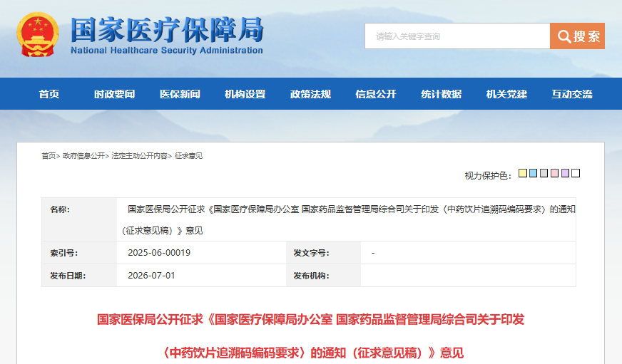Image resolution: width=622 pixels, height=364 pixels.
Task: Click the 发文字号 label cell
Action: coord(323,253)
